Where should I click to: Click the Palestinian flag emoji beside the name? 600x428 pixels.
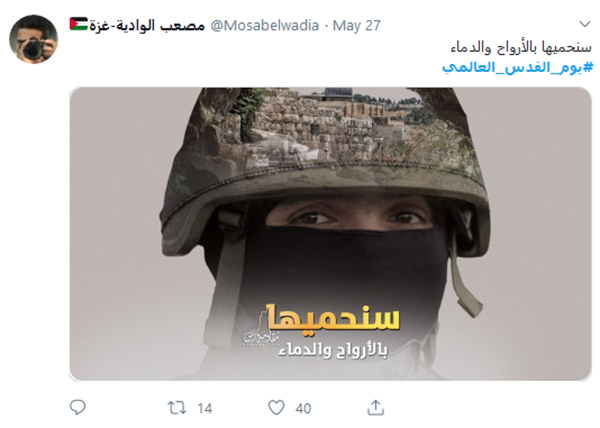pos(78,24)
